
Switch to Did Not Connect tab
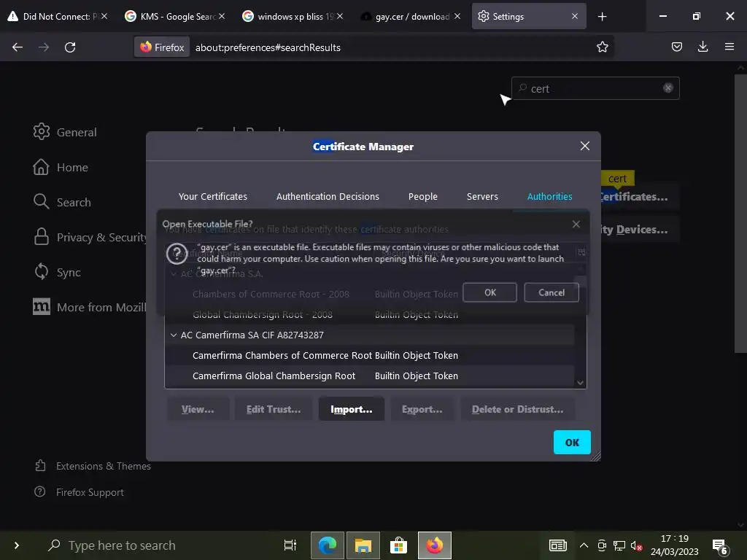coord(56,17)
